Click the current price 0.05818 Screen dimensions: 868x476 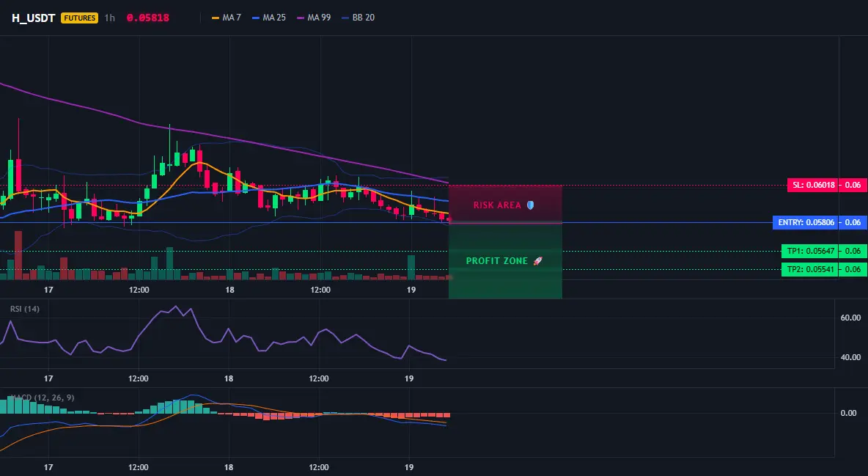click(148, 18)
